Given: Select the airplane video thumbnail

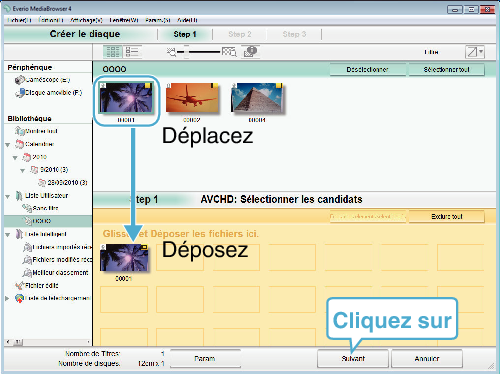Looking at the screenshot, I should (x=192, y=98).
